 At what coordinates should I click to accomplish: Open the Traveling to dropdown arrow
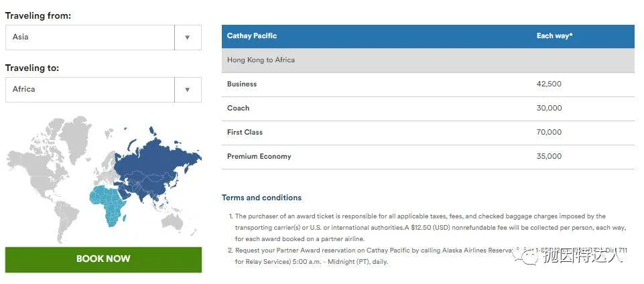(x=188, y=90)
